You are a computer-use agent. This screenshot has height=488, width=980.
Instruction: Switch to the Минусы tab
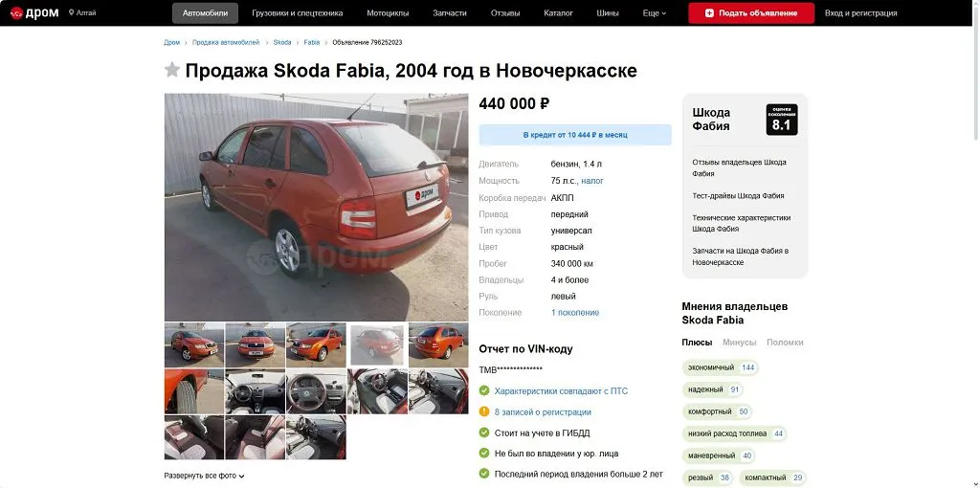click(740, 343)
